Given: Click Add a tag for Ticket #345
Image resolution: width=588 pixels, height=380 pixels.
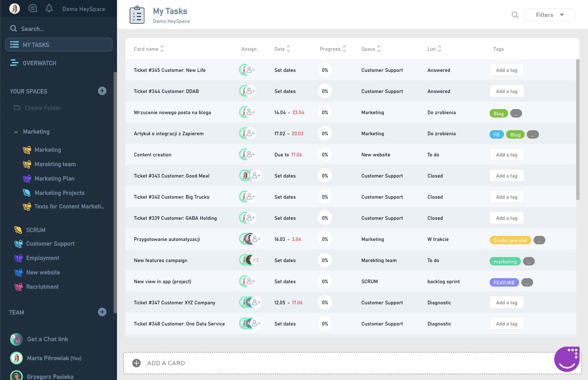Looking at the screenshot, I should click(x=506, y=70).
